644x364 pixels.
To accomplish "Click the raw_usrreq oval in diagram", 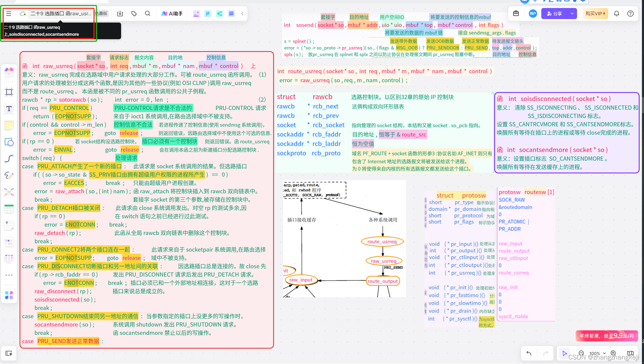I will tap(384, 261).
